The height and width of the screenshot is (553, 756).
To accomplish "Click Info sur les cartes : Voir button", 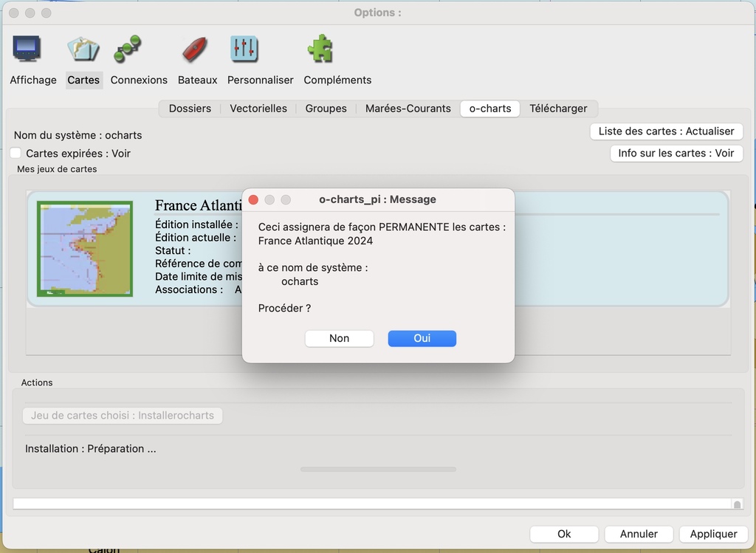I will [x=676, y=154].
